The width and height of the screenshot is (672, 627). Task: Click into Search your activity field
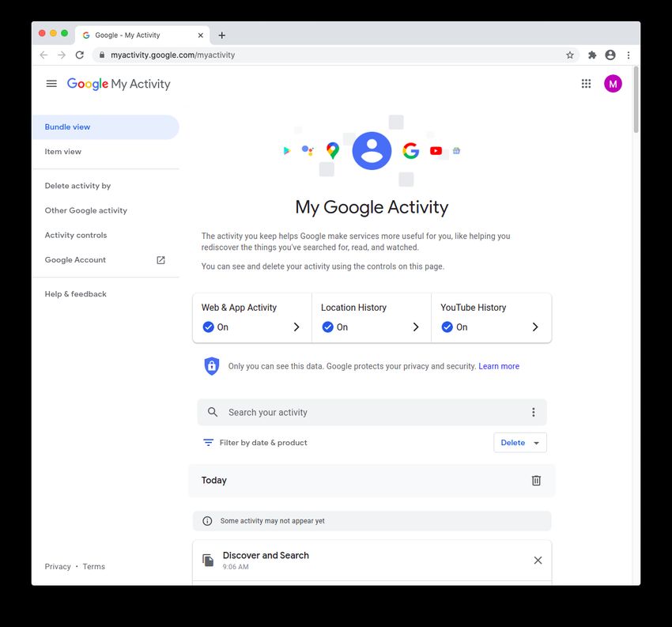[x=372, y=412]
